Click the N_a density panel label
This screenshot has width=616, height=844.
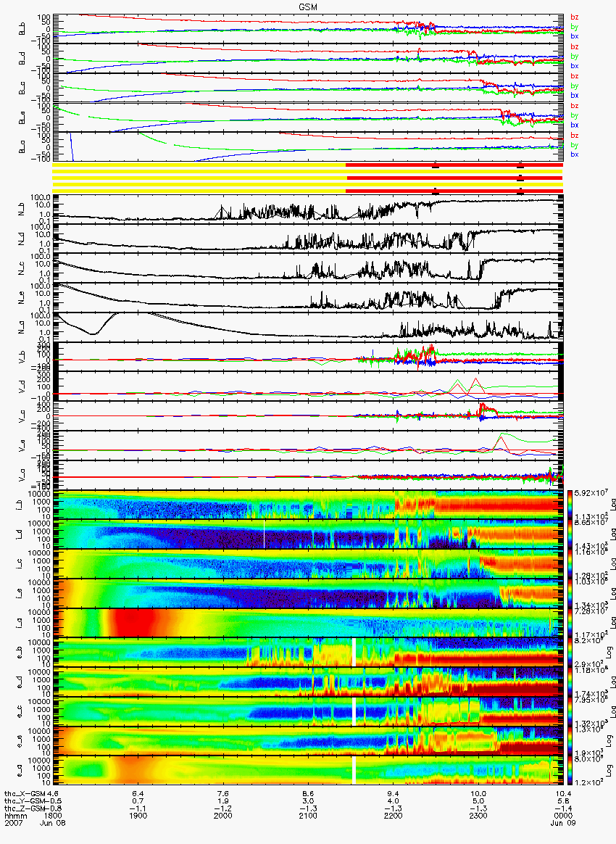[22, 327]
